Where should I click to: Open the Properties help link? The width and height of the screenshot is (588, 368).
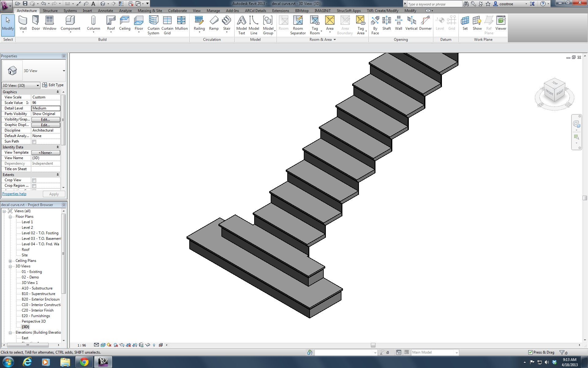(14, 194)
